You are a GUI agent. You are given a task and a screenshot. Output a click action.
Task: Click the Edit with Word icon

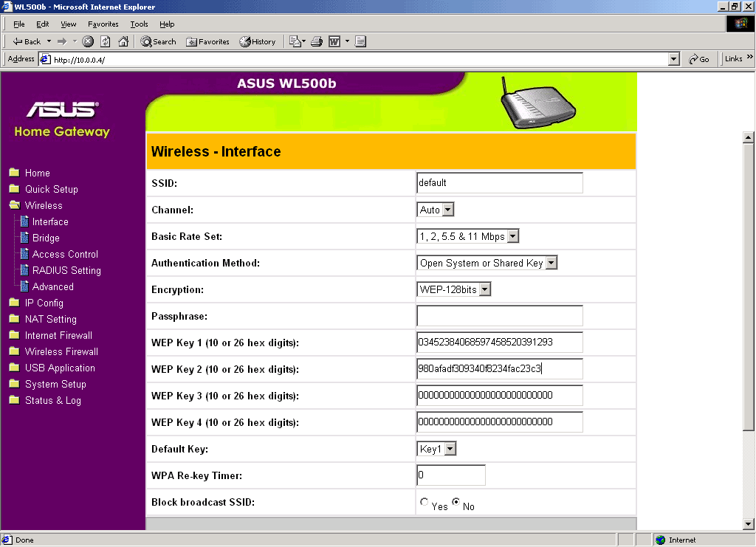tap(334, 41)
